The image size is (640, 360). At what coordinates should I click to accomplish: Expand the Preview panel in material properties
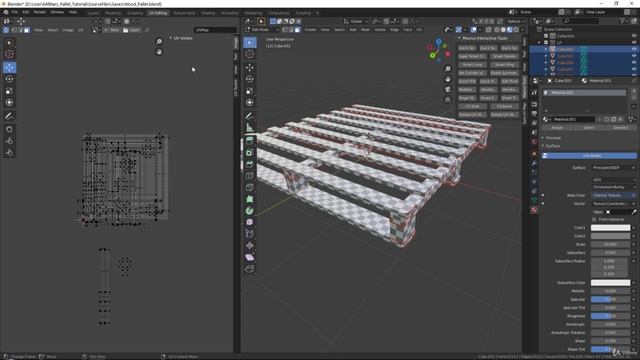[553, 138]
